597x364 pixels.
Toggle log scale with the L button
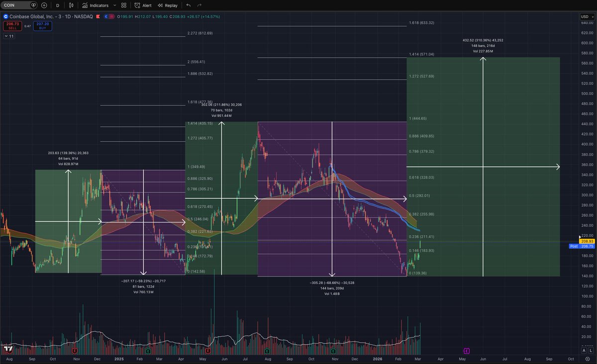(591, 350)
